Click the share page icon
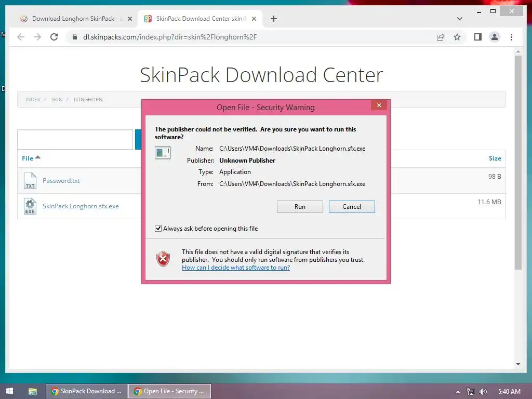Image resolution: width=532 pixels, height=399 pixels. click(441, 37)
